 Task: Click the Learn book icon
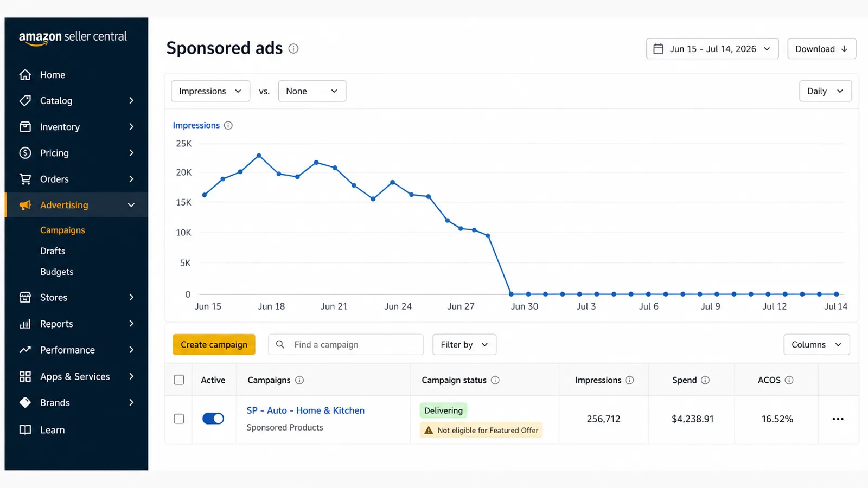click(x=25, y=430)
